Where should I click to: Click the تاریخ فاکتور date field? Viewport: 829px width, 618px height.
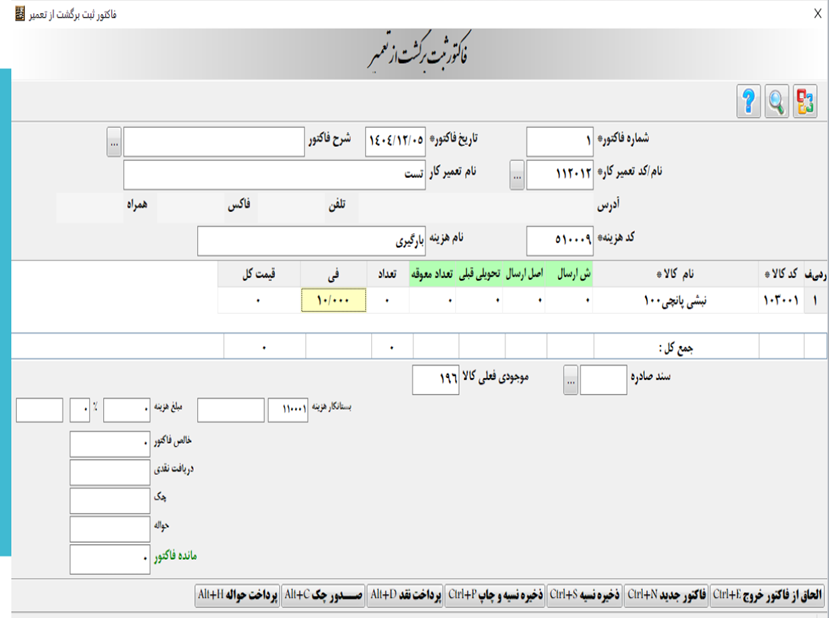pos(395,142)
